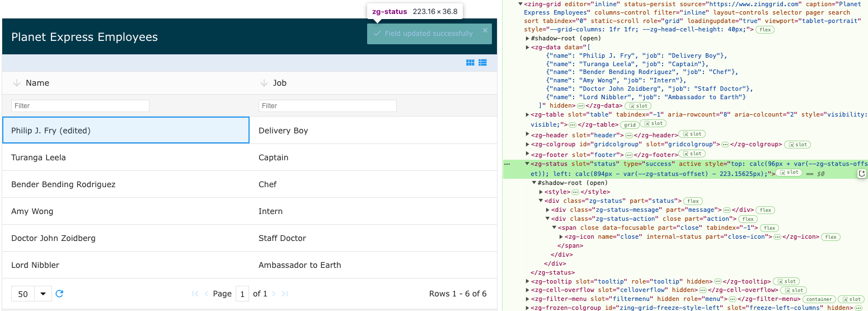Select the span close data-focusable element line
The height and width of the screenshot is (311, 868).
pos(657,228)
